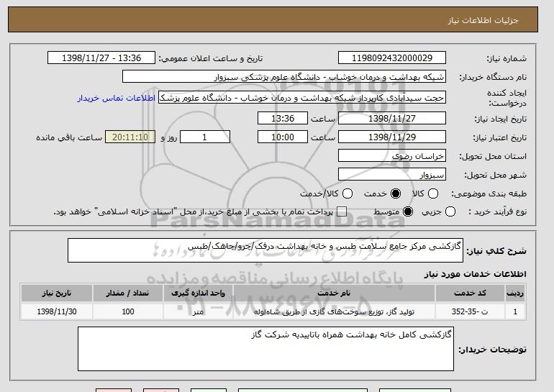This screenshot has width=554, height=392.
Task: Click the شماره نیاز field 1198092432000029
Action: pyautogui.click(x=392, y=58)
